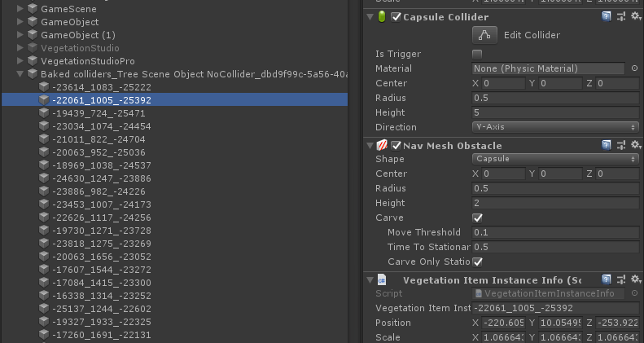
Task: Select the VegetationStudioPro object
Action: [88, 61]
